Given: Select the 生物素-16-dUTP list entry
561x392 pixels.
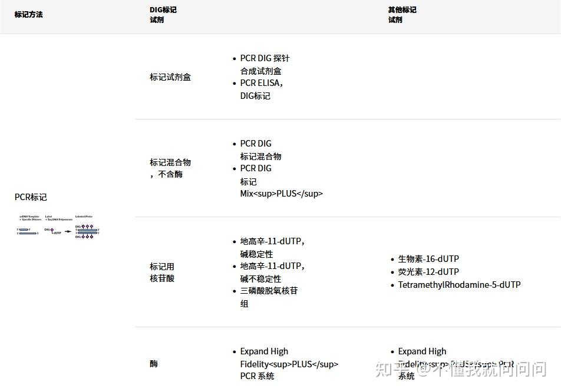Looking at the screenshot, I should click(x=425, y=258).
